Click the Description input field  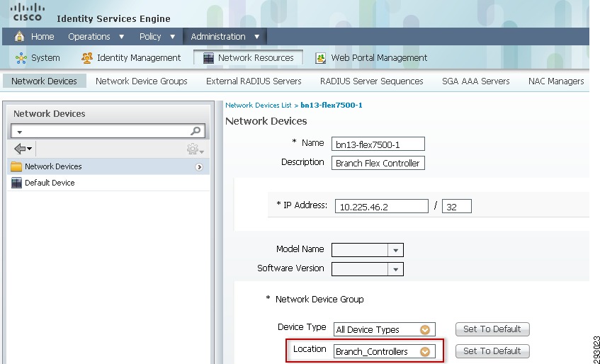(378, 163)
